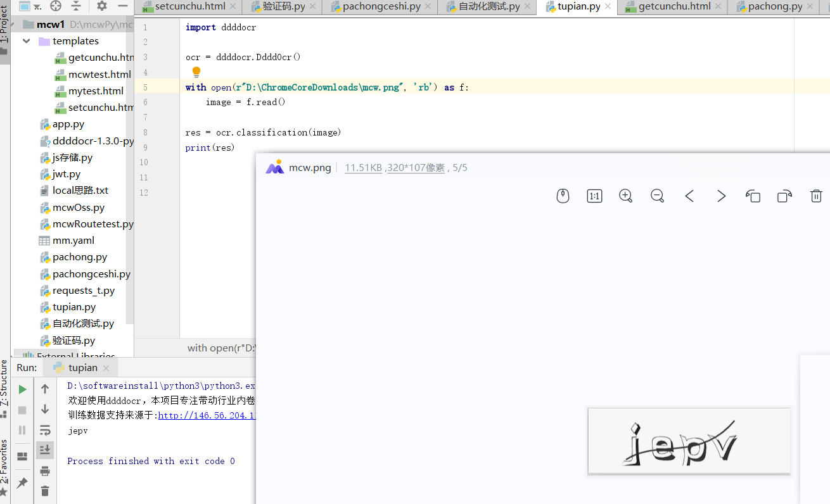Click mouse mode icon in image viewer
The image size is (830, 504).
[x=563, y=196]
